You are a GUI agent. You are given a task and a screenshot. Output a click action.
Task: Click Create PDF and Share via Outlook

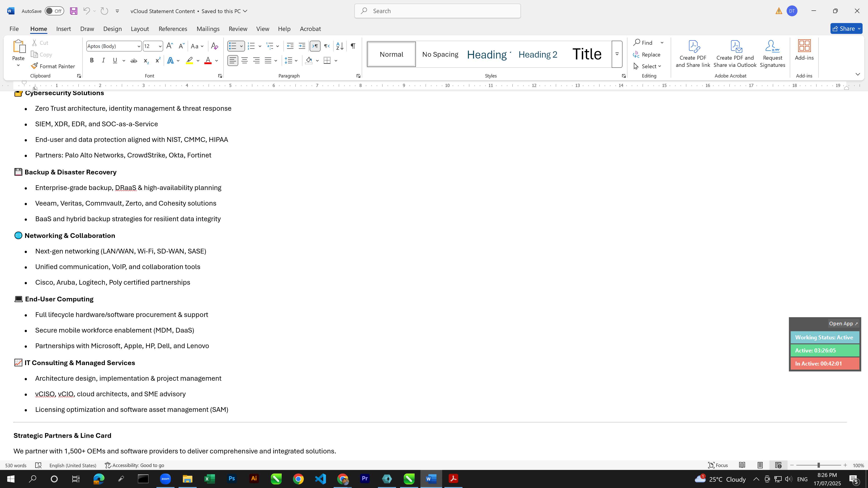[735, 54]
